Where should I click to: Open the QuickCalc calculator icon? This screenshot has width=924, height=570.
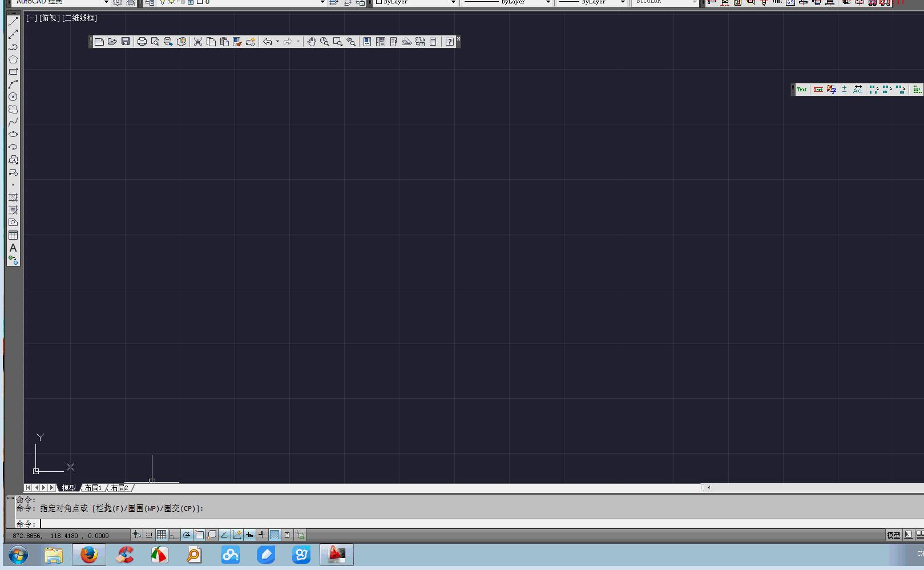coord(433,42)
